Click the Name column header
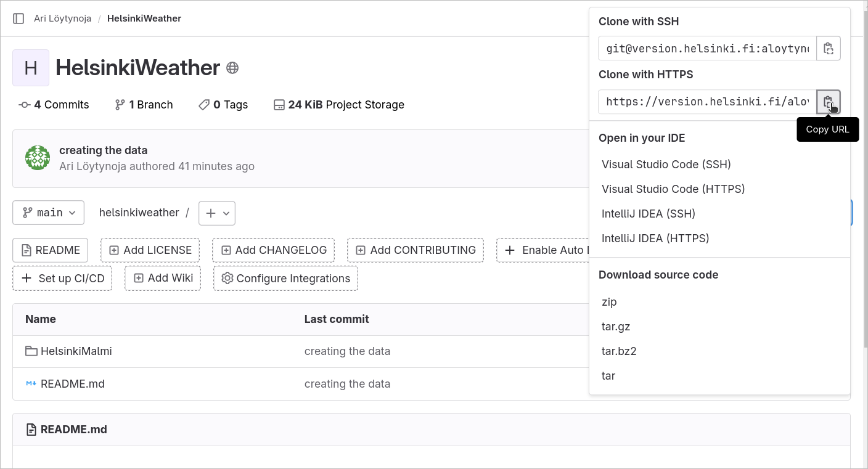868x469 pixels. 41,319
